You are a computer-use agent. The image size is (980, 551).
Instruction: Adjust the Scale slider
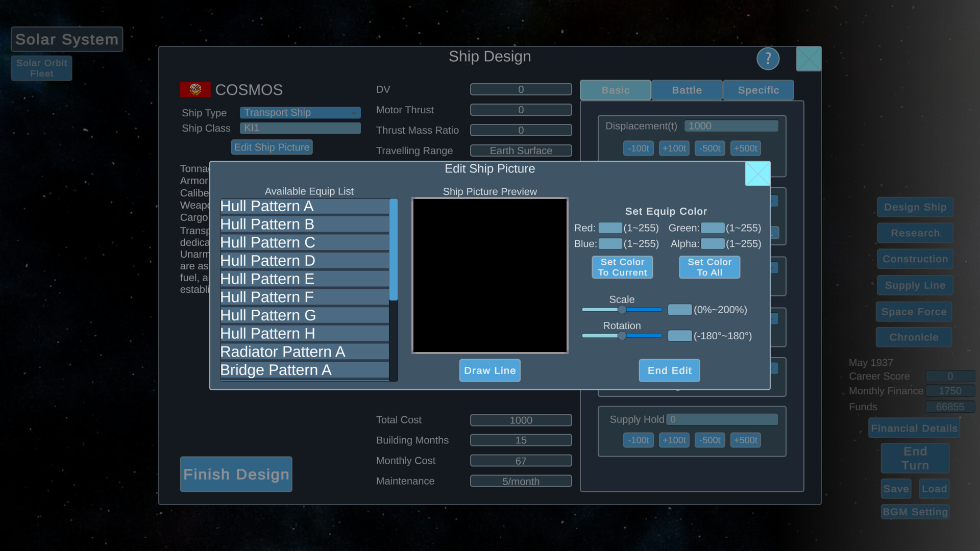coord(622,310)
